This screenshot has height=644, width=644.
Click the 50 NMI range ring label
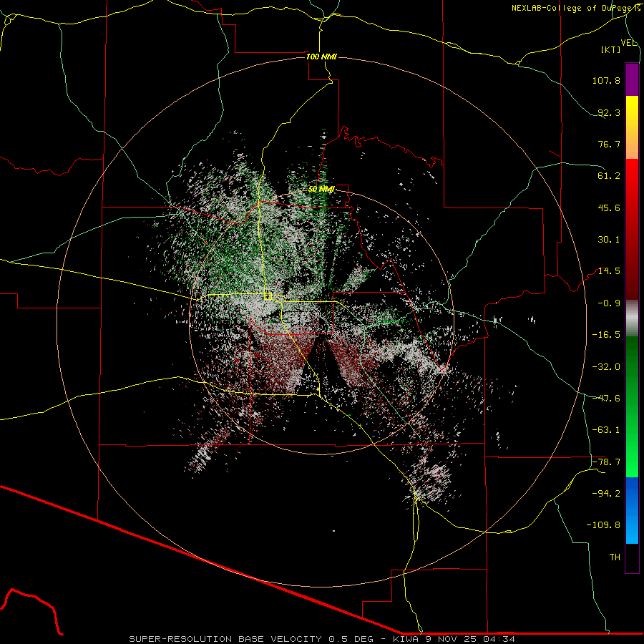321,189
